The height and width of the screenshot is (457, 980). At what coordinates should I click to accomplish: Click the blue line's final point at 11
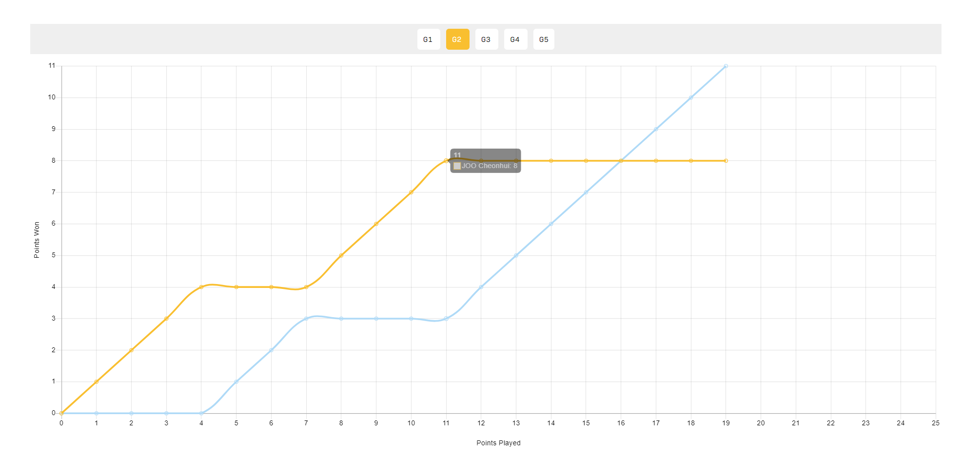tap(725, 66)
